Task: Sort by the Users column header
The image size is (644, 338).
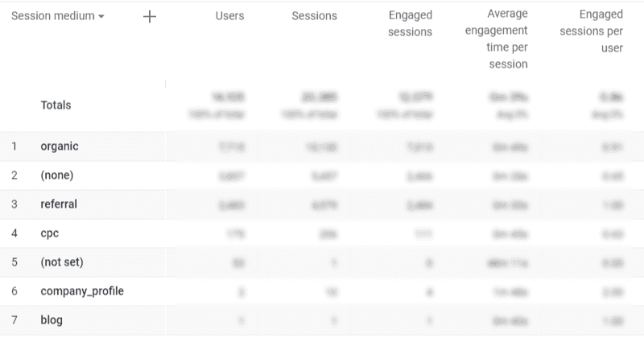Action: tap(229, 16)
